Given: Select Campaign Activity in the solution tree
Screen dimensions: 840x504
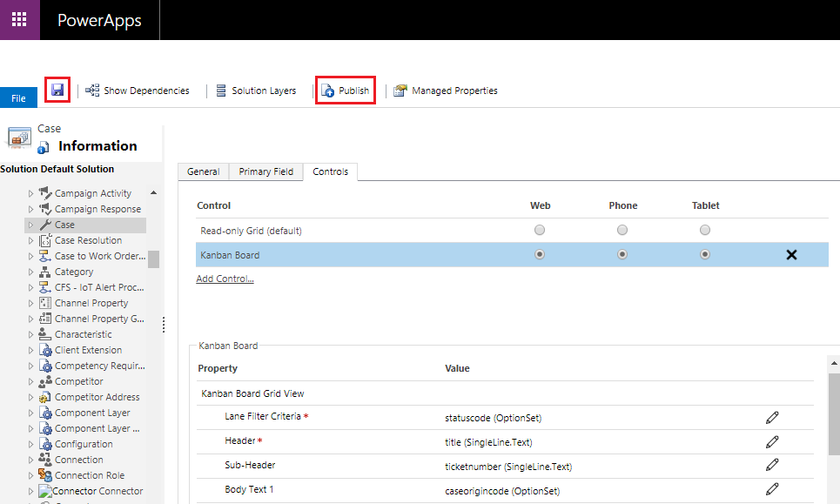Looking at the screenshot, I should point(92,193).
